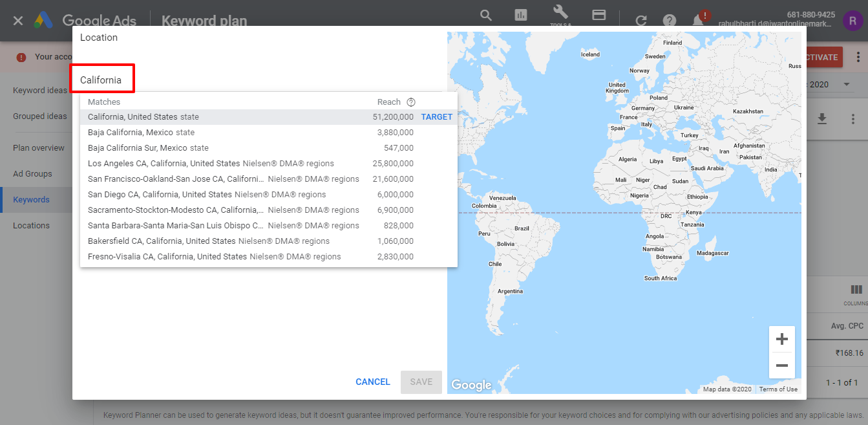
Task: Click the SAVE button
Action: pyautogui.click(x=421, y=382)
